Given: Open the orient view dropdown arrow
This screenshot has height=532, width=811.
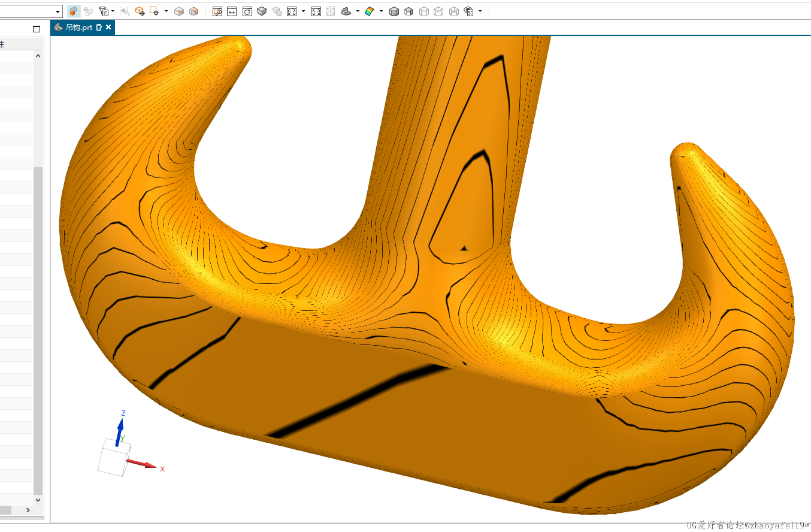Looking at the screenshot, I should click(x=358, y=11).
